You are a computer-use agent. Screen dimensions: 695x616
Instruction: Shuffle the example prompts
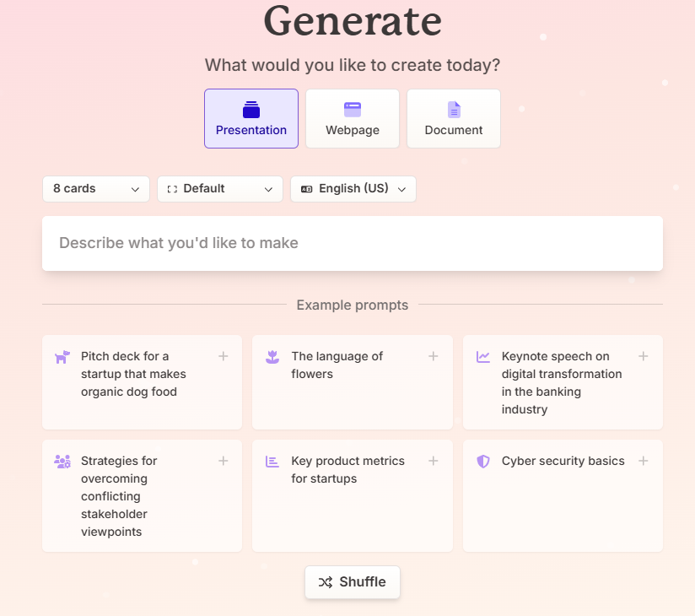(353, 582)
